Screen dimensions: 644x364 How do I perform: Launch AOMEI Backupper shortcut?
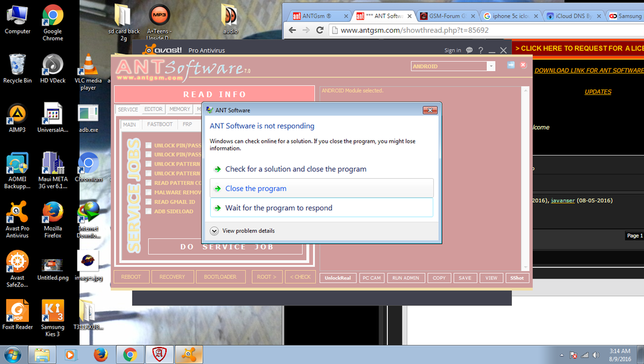click(x=17, y=171)
